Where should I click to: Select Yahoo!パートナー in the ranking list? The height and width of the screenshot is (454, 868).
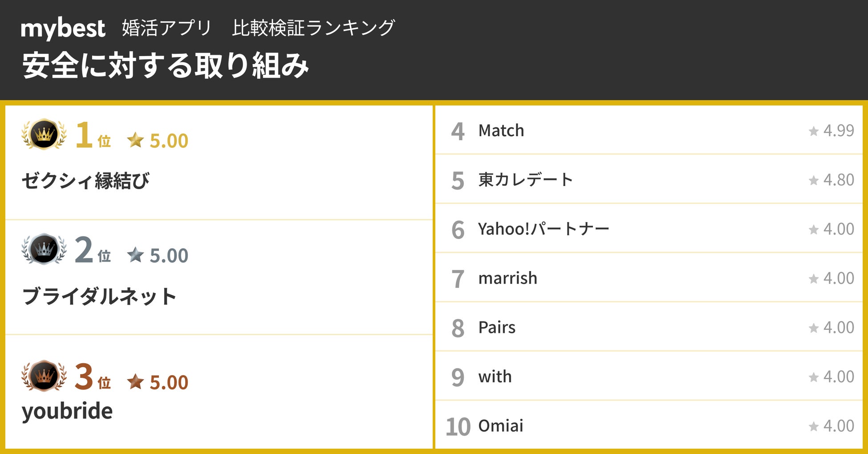pyautogui.click(x=543, y=229)
